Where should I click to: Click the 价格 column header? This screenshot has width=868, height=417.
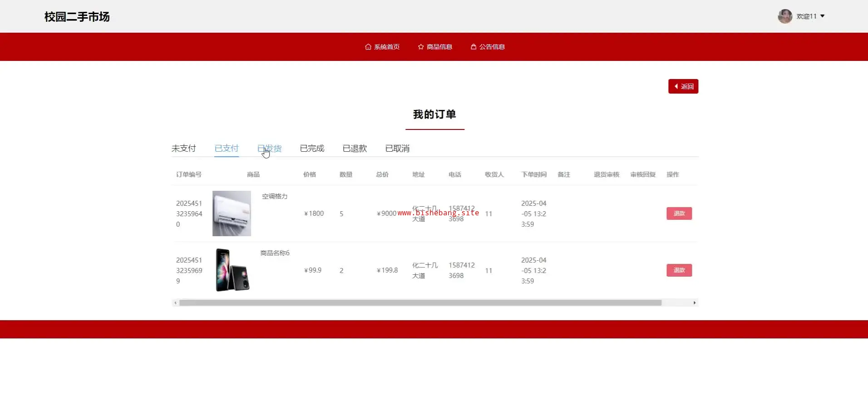(x=310, y=174)
